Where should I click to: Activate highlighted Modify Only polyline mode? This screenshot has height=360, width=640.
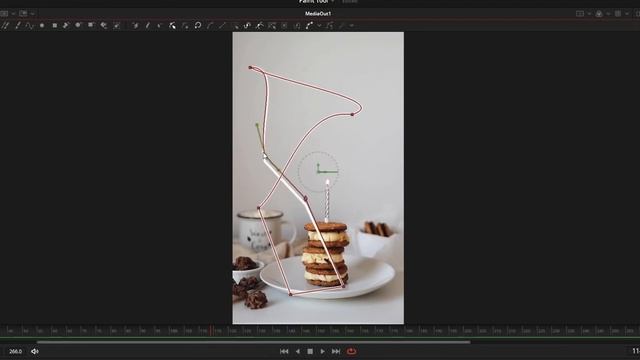click(173, 25)
